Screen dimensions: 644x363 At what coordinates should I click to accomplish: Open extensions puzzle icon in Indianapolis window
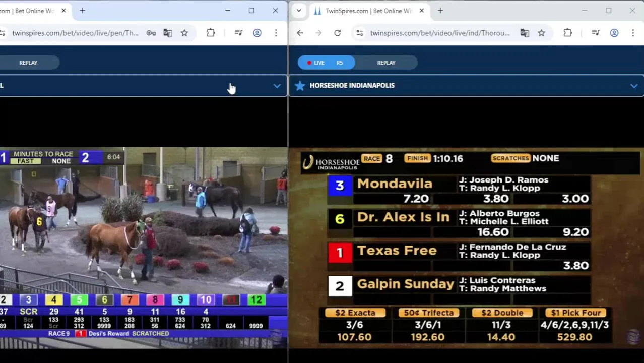pos(568,33)
